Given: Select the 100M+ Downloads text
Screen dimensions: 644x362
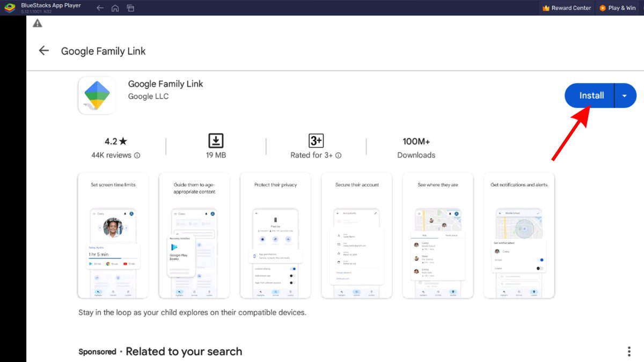Looking at the screenshot, I should pos(416,148).
